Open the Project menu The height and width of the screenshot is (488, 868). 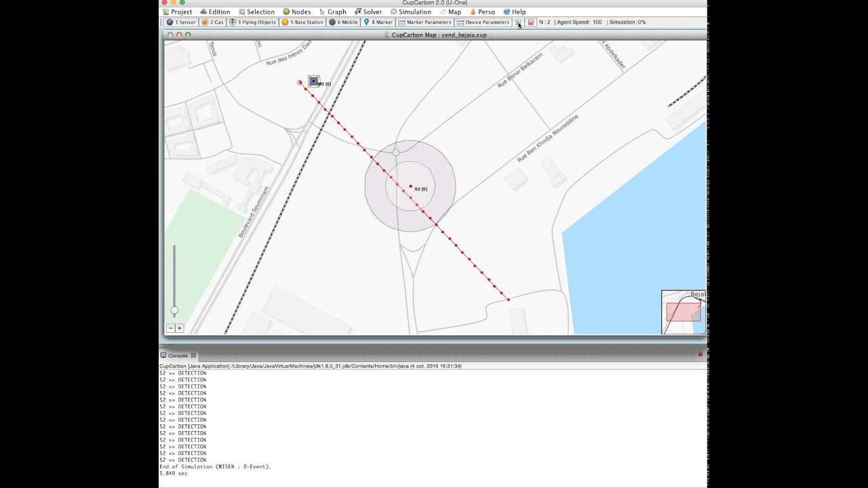178,12
